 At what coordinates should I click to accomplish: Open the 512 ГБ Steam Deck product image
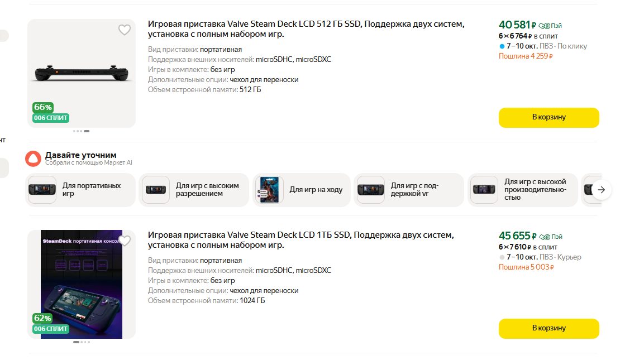[x=82, y=73]
